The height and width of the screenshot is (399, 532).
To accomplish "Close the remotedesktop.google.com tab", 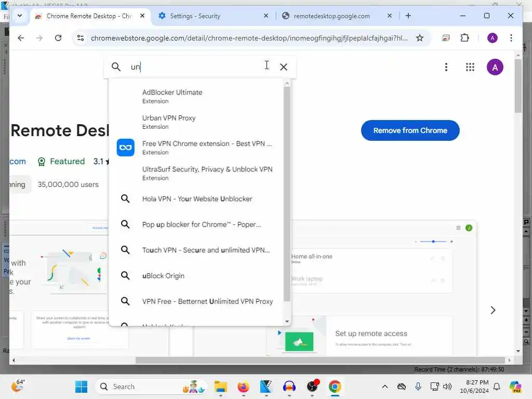I will (390, 16).
